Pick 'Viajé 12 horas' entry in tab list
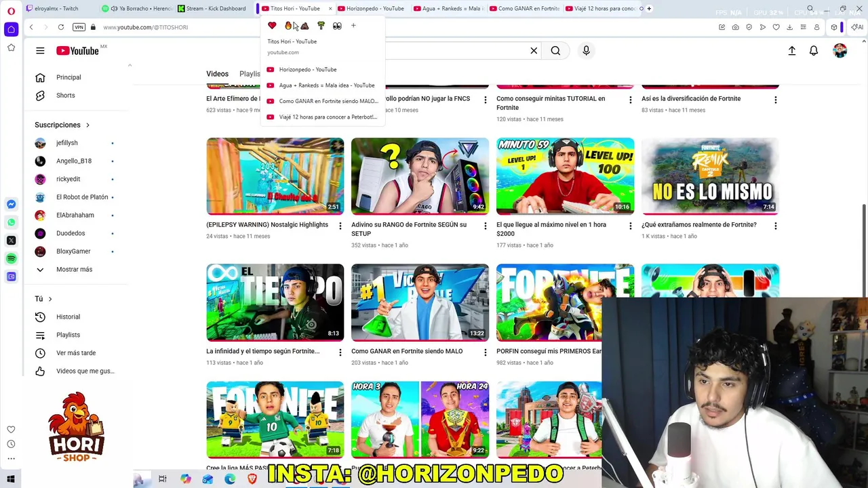The image size is (868, 488). 321,117
